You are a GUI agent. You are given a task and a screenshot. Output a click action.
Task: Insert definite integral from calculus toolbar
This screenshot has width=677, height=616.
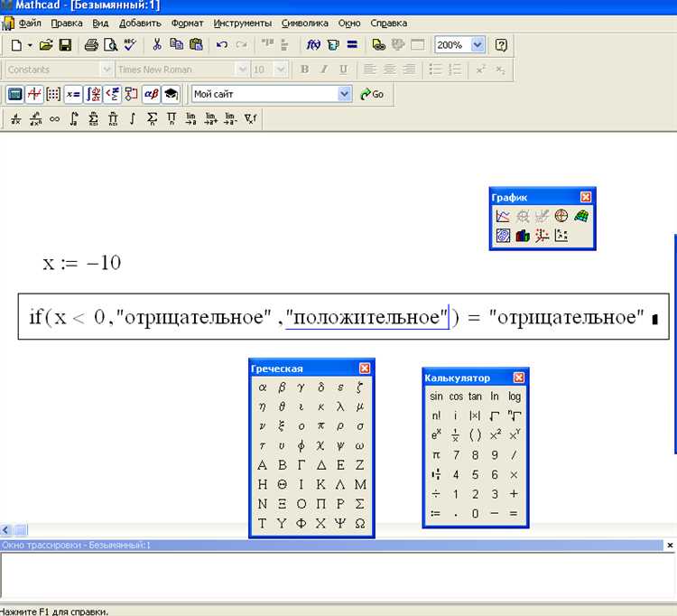pos(74,118)
